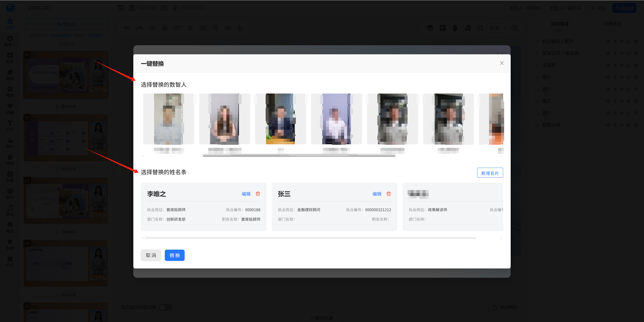Image resolution: width=644 pixels, height=322 pixels.
Task: Open the 61% zoom level dropdown
Action: 497,28
